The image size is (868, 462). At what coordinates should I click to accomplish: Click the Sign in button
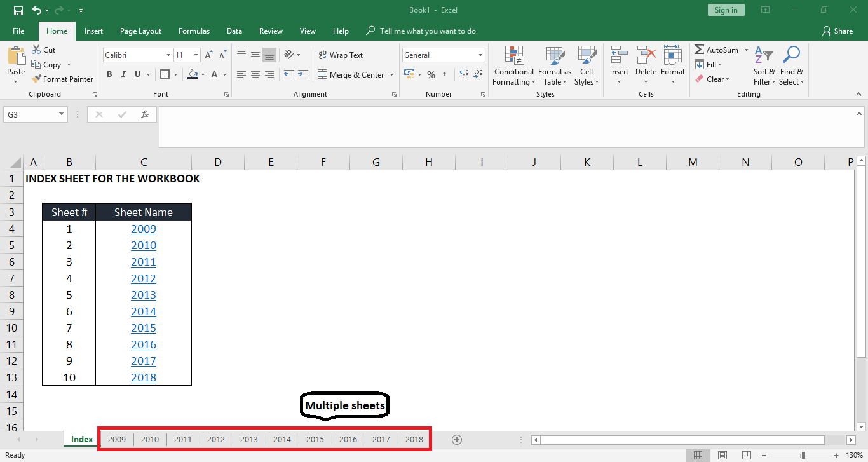pos(726,10)
